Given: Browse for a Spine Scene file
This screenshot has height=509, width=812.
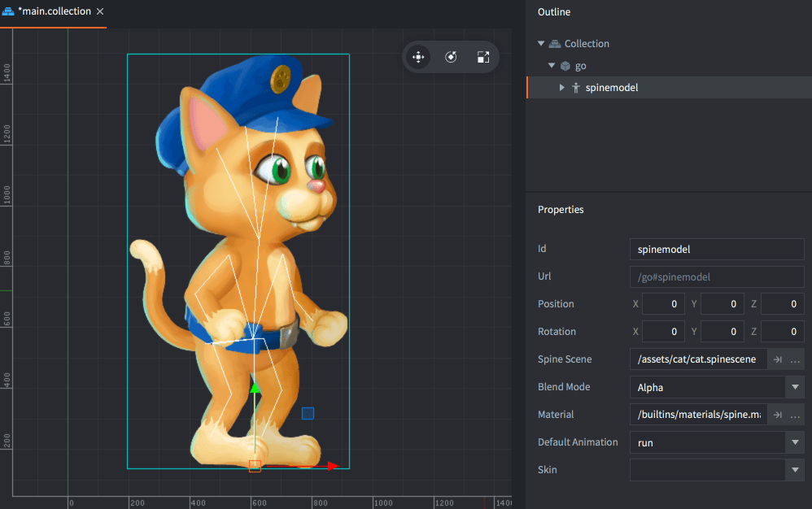Looking at the screenshot, I should click(x=795, y=359).
